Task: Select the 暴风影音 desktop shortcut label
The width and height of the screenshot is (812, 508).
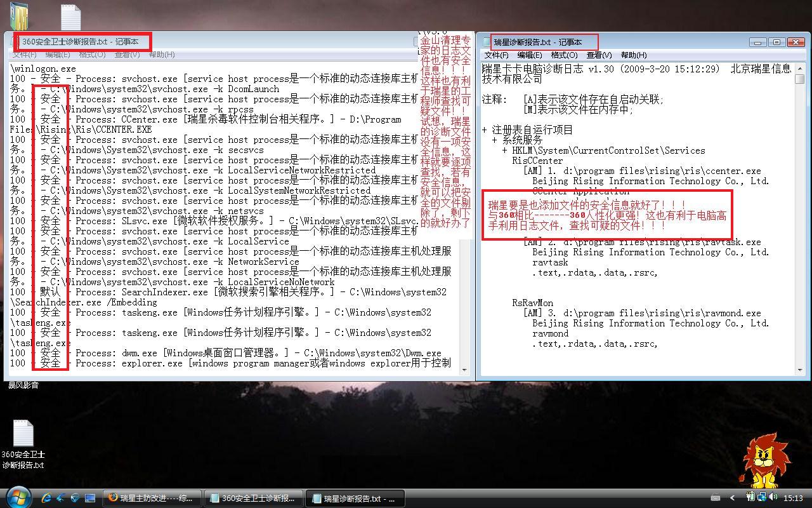Action: tap(23, 385)
